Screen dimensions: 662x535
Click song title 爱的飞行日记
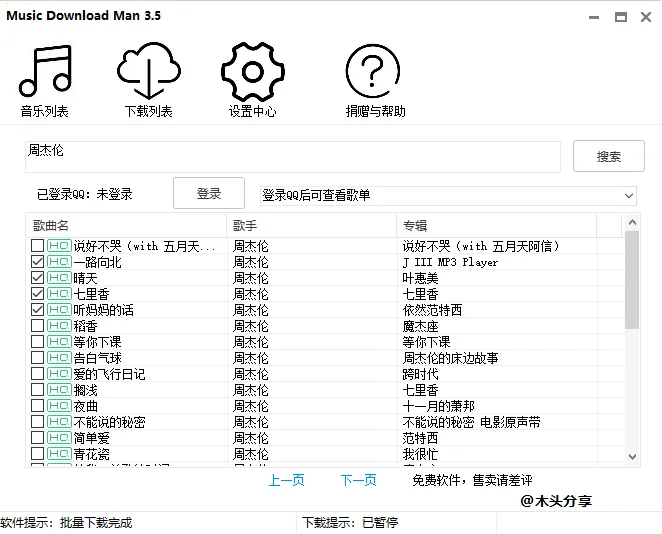pyautogui.click(x=109, y=374)
